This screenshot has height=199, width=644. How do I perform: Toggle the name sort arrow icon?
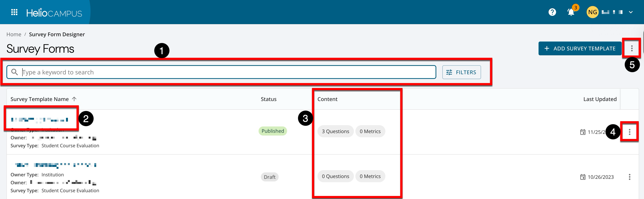coord(74,99)
